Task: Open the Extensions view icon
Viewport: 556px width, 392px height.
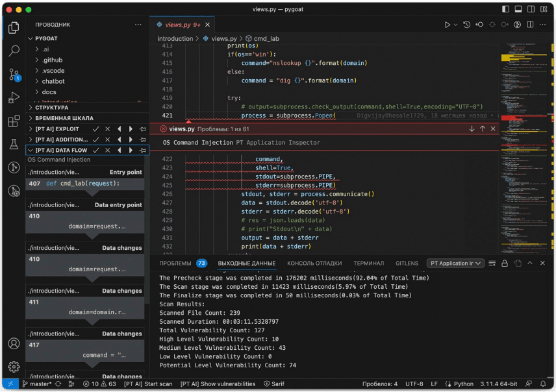Action: (14, 121)
